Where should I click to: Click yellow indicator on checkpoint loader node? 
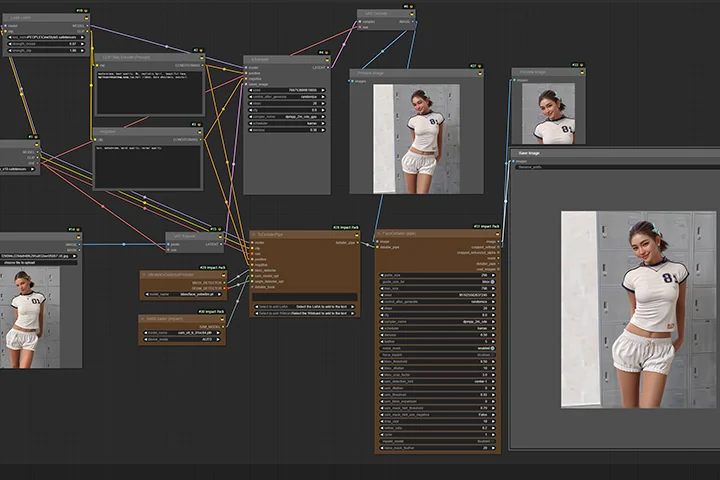pyautogui.click(x=37, y=144)
